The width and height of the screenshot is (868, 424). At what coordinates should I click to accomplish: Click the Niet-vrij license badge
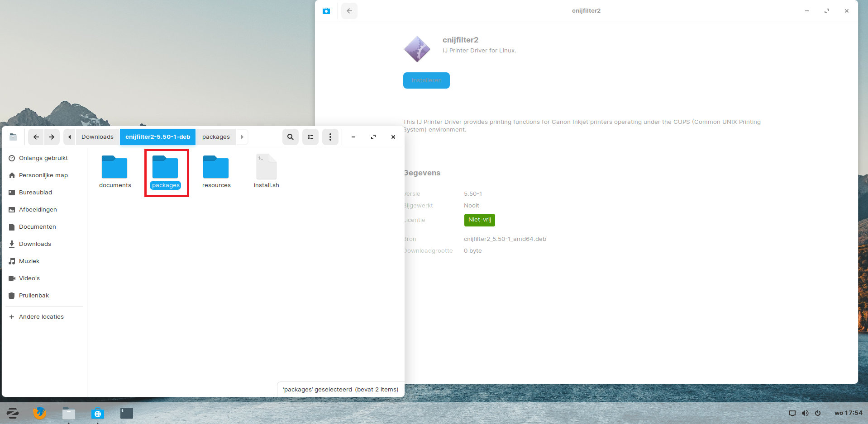(479, 220)
